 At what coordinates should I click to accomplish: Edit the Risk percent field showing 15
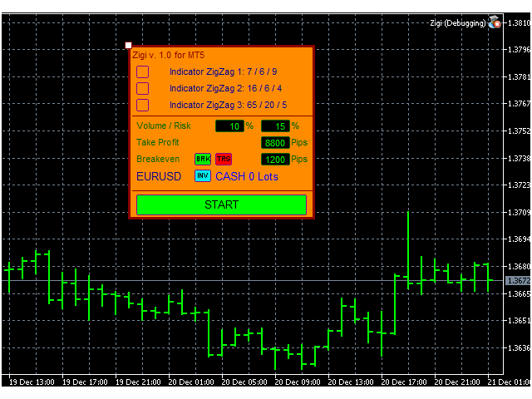[x=275, y=126]
